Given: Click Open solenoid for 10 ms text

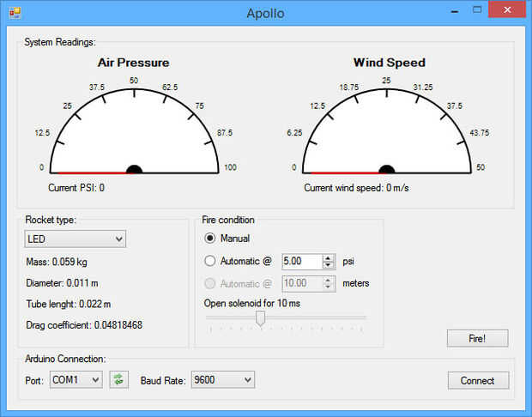Looking at the screenshot, I should (x=252, y=303).
